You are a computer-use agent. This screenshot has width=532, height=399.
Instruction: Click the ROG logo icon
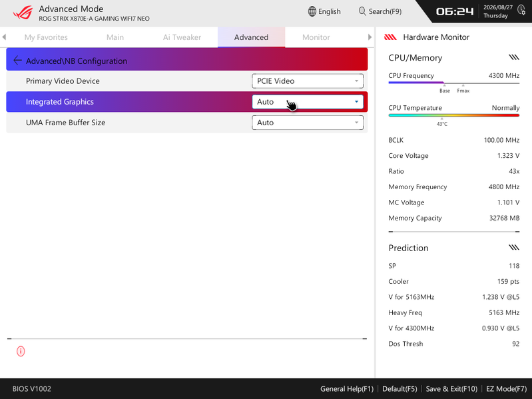[23, 13]
